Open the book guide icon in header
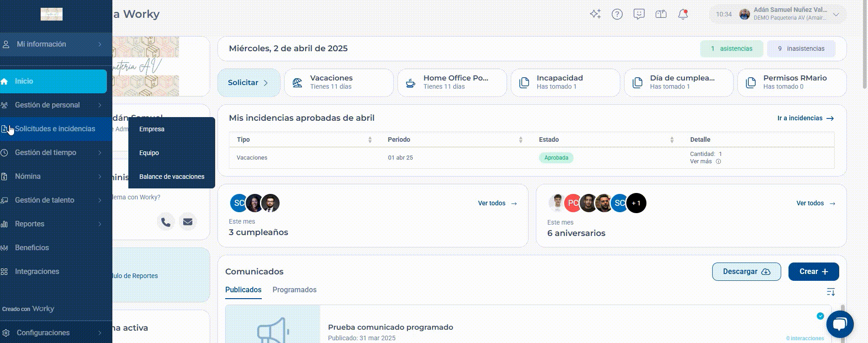The width and height of the screenshot is (868, 343). pyautogui.click(x=661, y=14)
